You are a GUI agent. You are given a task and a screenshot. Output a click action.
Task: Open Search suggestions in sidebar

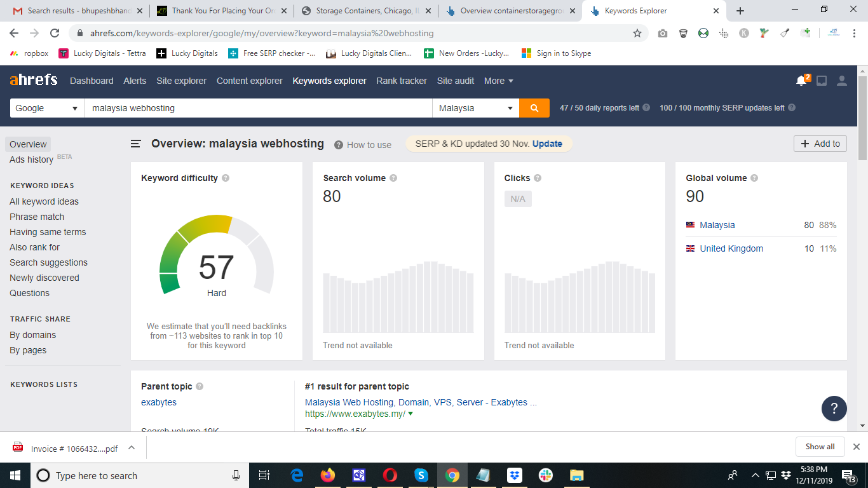[48, 262]
